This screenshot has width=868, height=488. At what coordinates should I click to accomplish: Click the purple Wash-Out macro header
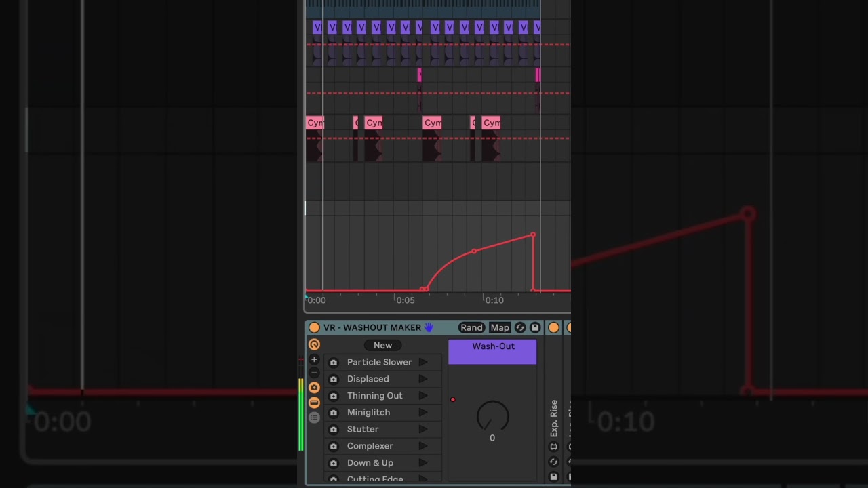pyautogui.click(x=492, y=352)
